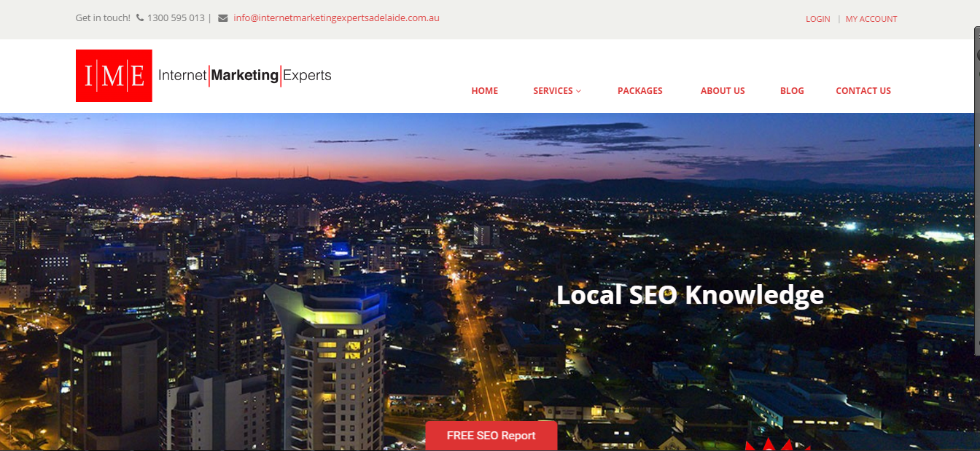Viewport: 980px width, 451px height.
Task: Go to the ABOUT US page
Action: point(723,90)
